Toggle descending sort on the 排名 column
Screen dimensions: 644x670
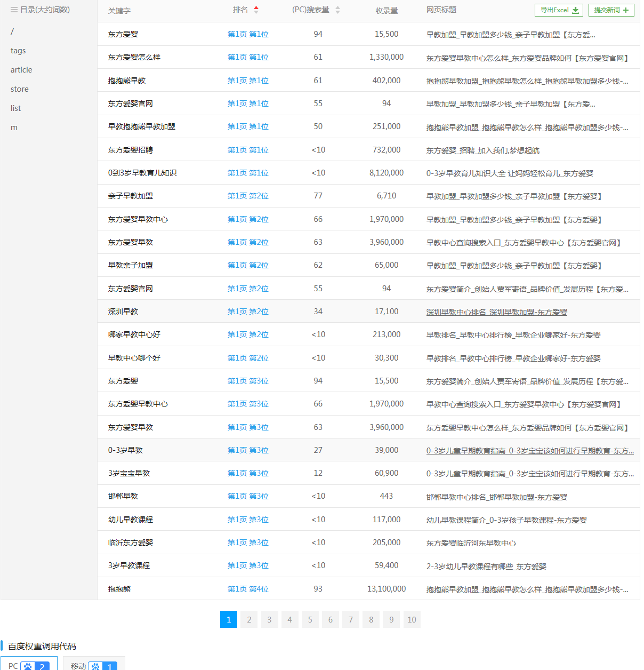pos(256,12)
